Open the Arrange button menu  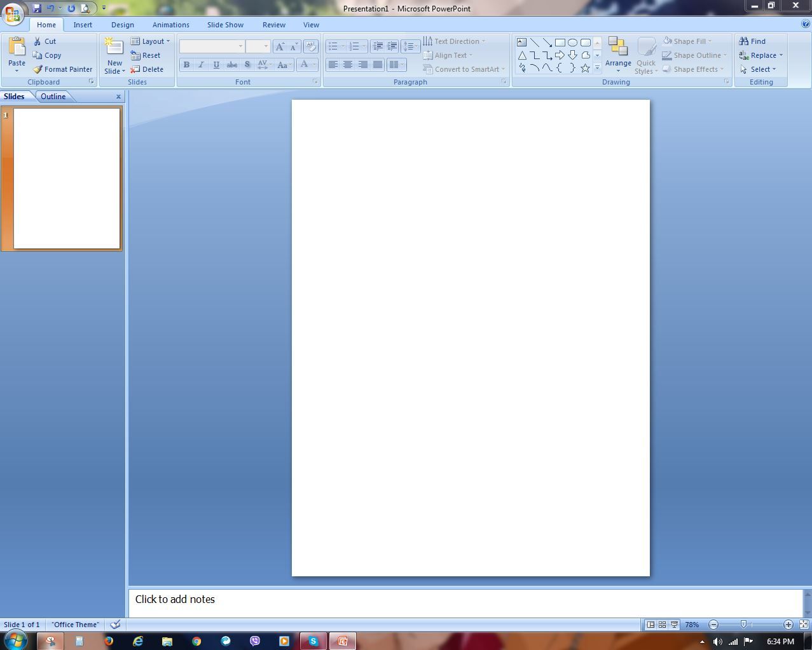(x=618, y=55)
